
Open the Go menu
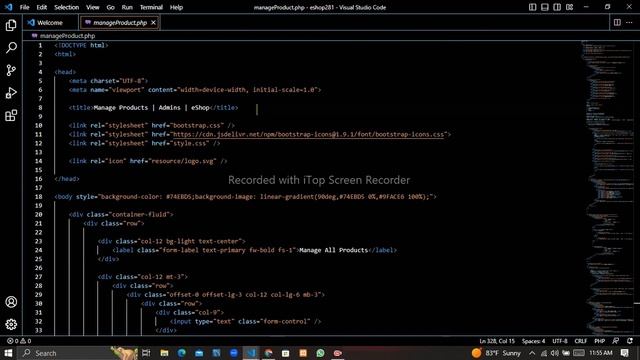(x=111, y=7)
